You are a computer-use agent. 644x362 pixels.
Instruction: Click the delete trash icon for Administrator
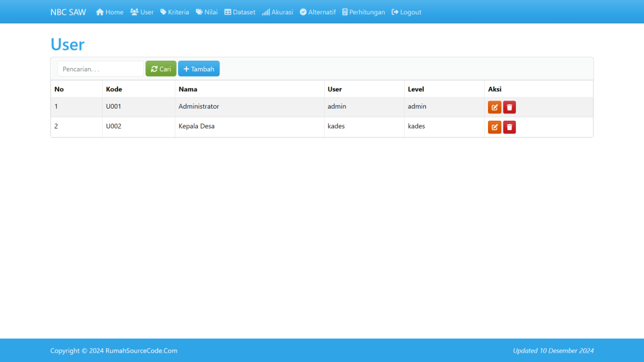coord(509,107)
